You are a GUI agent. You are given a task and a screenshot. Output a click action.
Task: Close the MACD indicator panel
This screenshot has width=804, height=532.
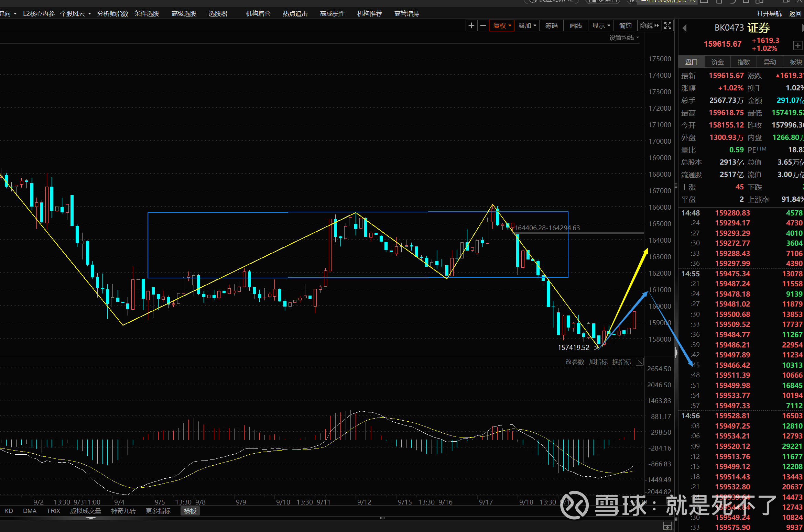point(639,362)
